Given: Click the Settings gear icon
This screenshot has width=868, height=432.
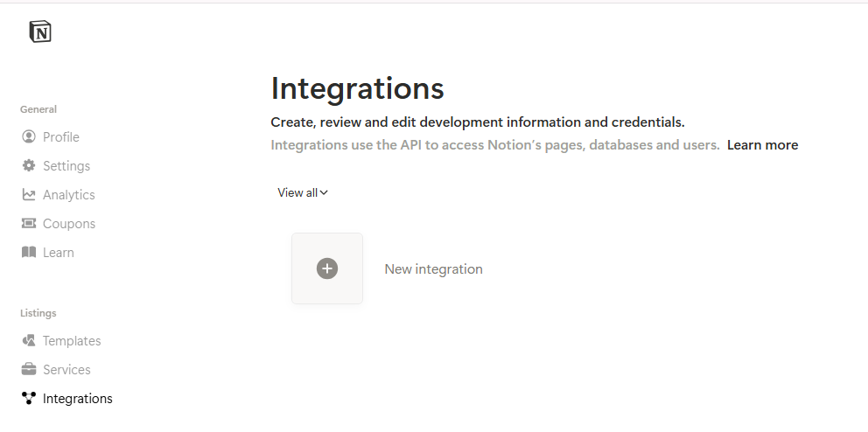Looking at the screenshot, I should [x=29, y=164].
